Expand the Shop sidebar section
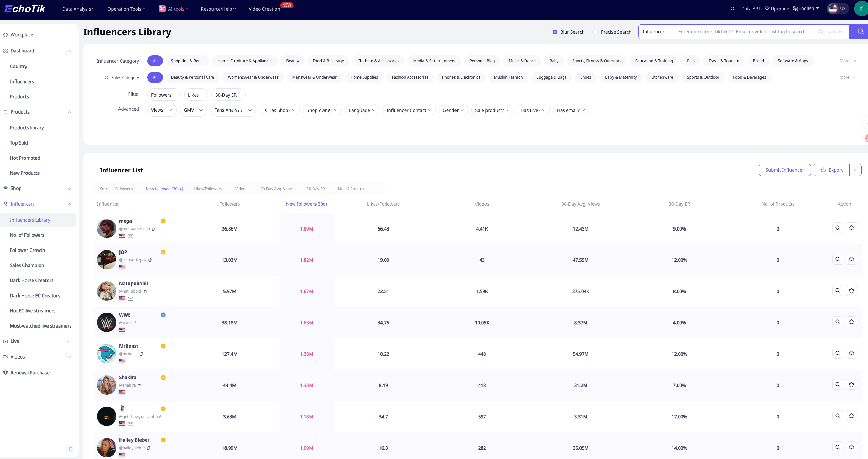The width and height of the screenshot is (868, 459). coord(69,188)
